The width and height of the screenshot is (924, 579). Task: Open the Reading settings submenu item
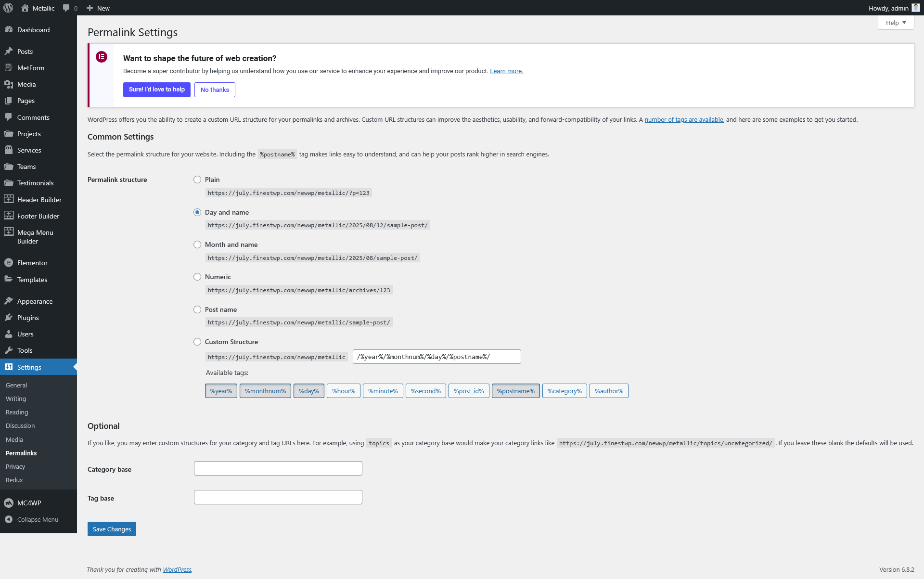17,412
